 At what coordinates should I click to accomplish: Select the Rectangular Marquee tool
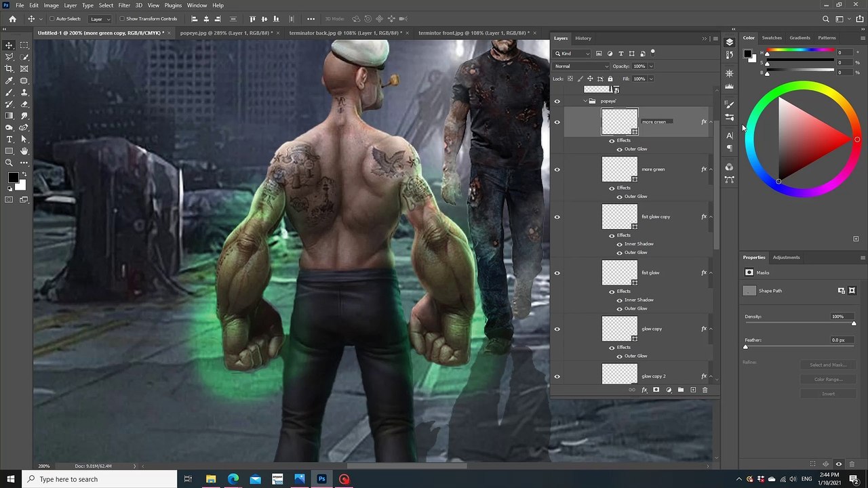pyautogui.click(x=24, y=45)
